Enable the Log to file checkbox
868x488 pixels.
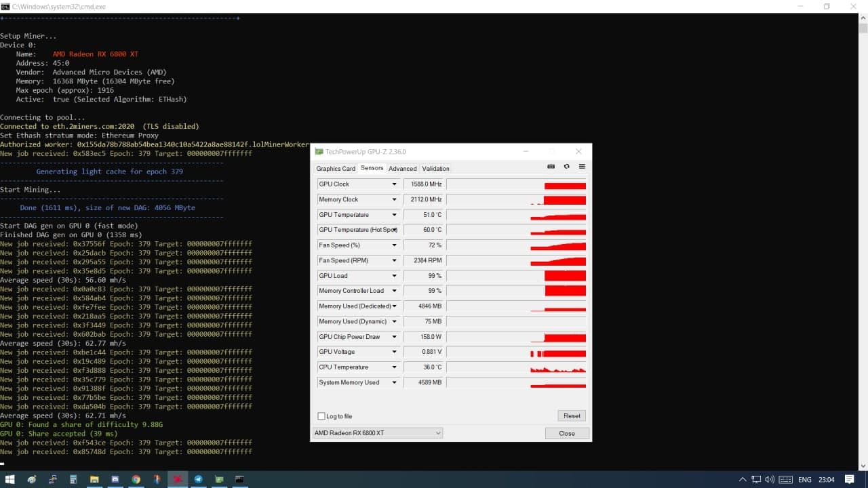321,416
